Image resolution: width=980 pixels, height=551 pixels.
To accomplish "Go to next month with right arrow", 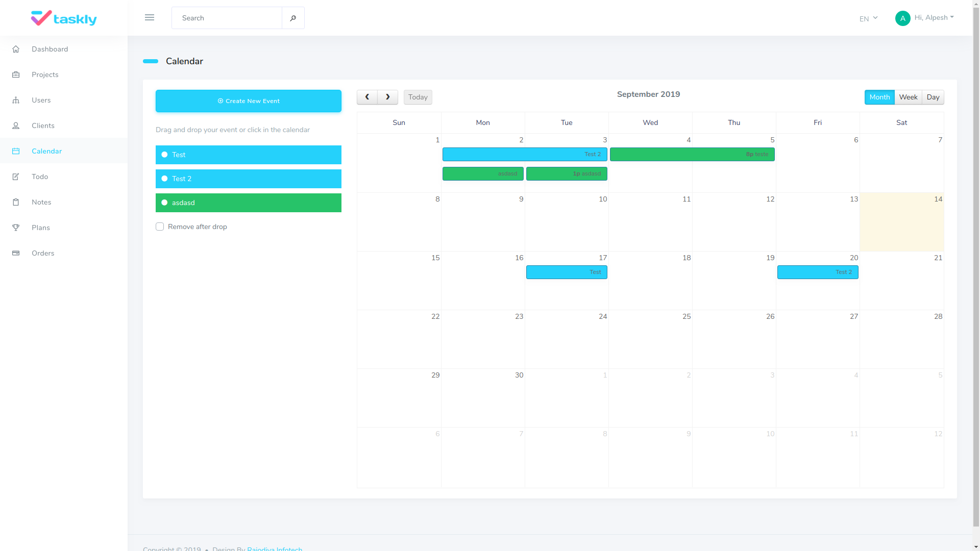I will pyautogui.click(x=387, y=97).
